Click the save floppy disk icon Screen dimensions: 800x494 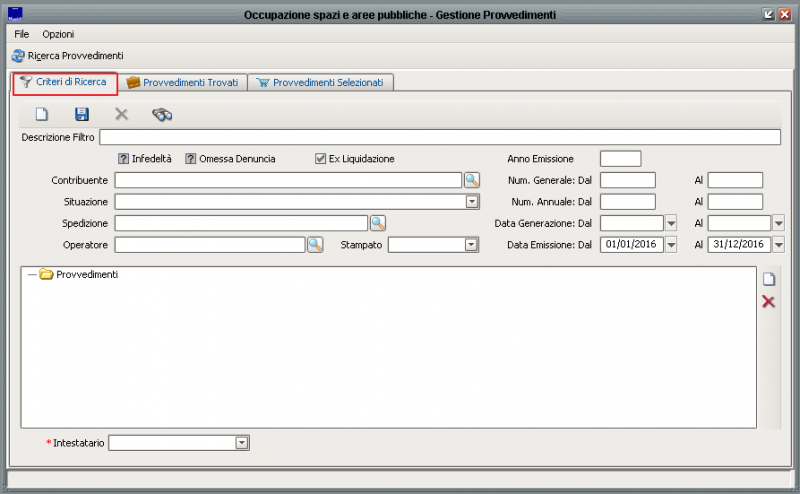(82, 114)
